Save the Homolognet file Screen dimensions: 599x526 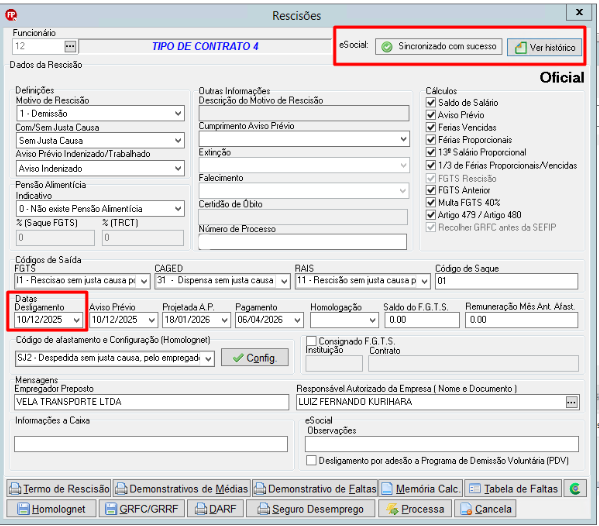click(51, 508)
